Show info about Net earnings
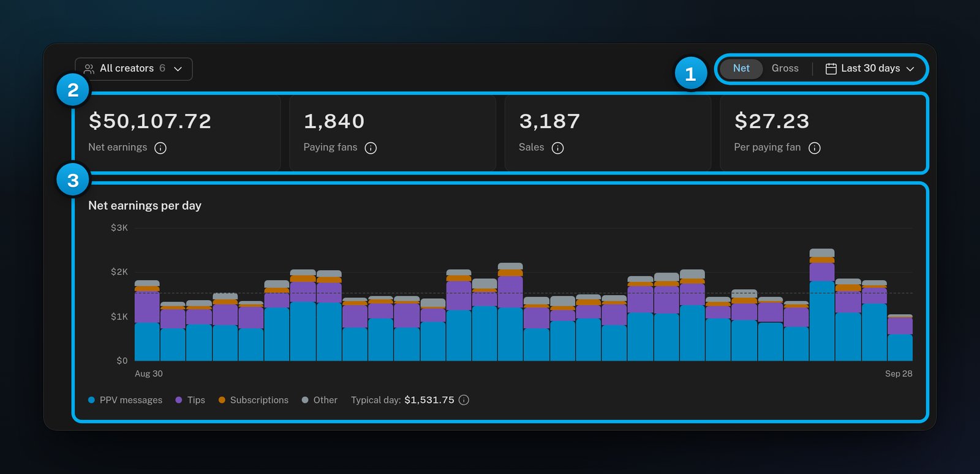980x474 pixels. pos(160,148)
